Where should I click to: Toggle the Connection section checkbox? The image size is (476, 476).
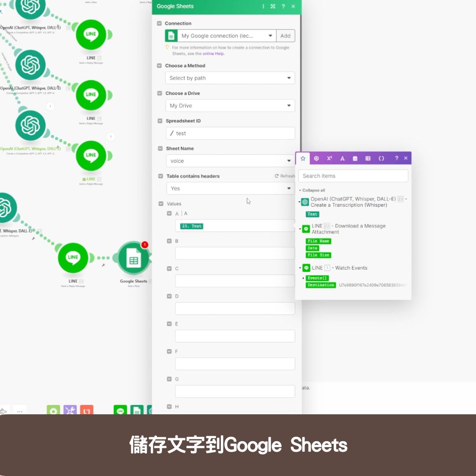point(159,23)
